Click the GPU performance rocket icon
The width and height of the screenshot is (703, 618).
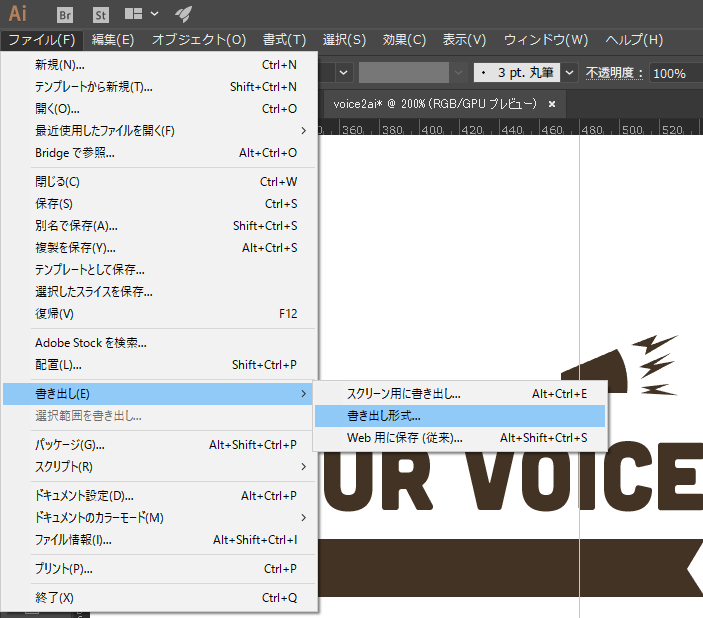(x=183, y=14)
